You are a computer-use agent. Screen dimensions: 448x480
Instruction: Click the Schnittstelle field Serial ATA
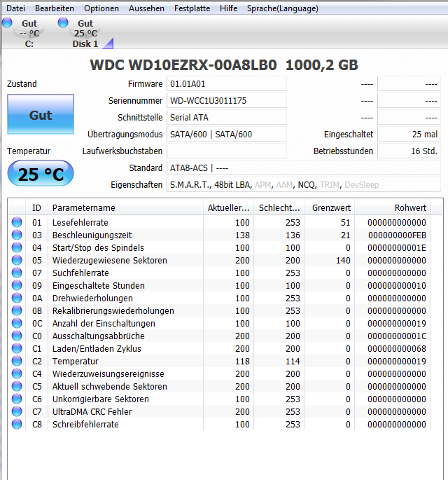point(227,118)
